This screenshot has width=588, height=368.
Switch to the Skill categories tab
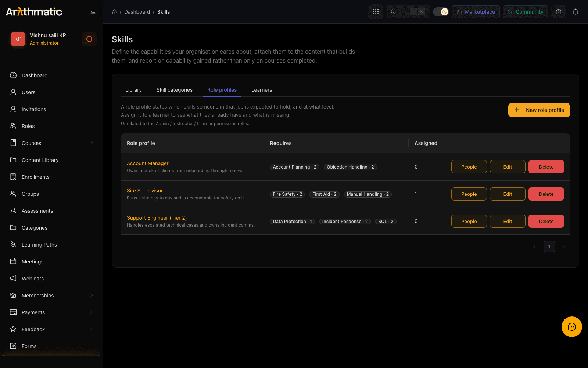[x=175, y=90]
